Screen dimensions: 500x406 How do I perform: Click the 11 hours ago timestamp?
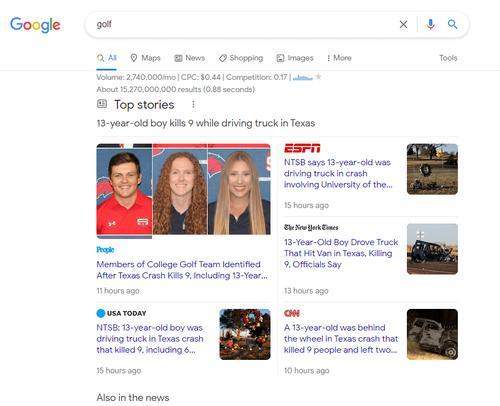(x=118, y=291)
